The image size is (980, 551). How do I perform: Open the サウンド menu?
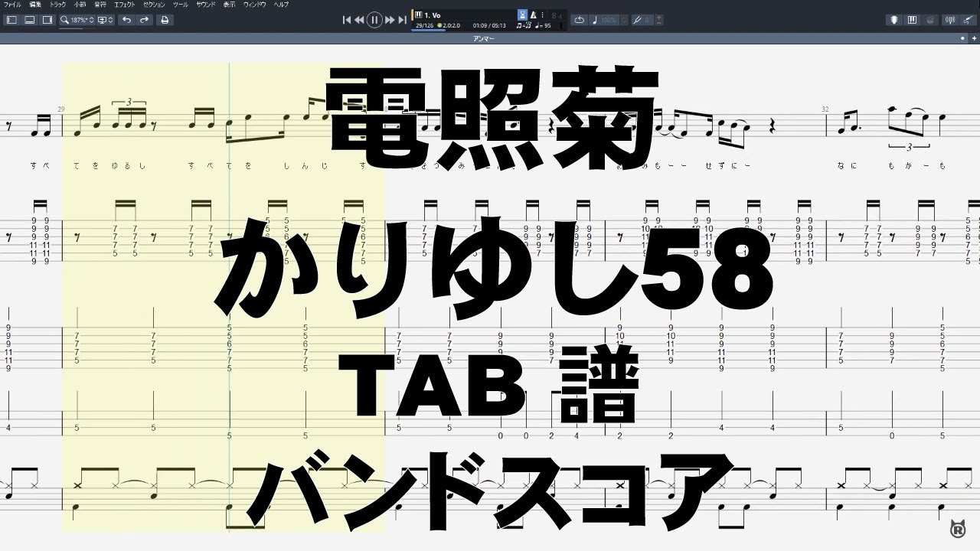coord(206,5)
